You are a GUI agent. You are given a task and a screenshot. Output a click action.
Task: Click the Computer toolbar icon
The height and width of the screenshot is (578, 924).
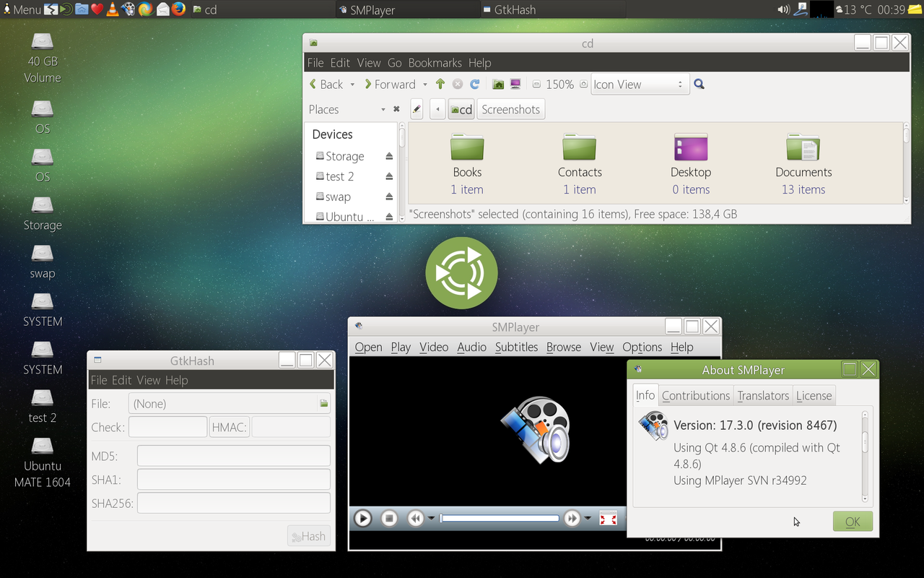click(515, 84)
